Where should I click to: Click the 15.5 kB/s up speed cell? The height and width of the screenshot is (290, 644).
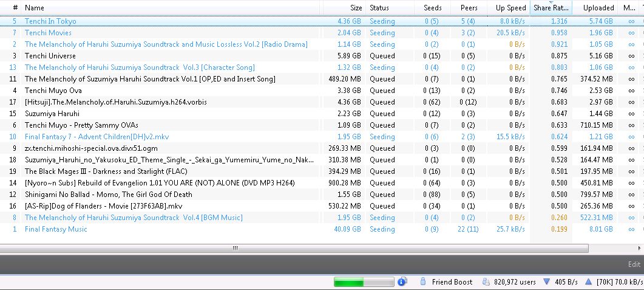click(510, 136)
